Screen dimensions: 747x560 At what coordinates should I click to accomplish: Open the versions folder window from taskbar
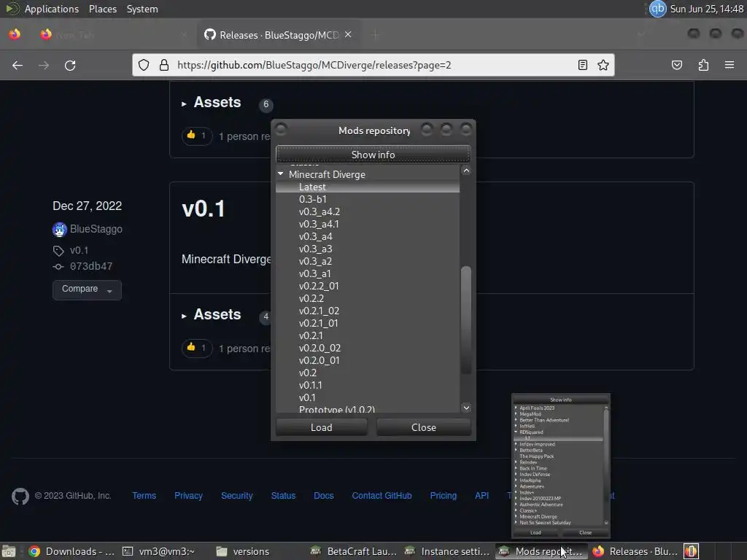point(243,551)
